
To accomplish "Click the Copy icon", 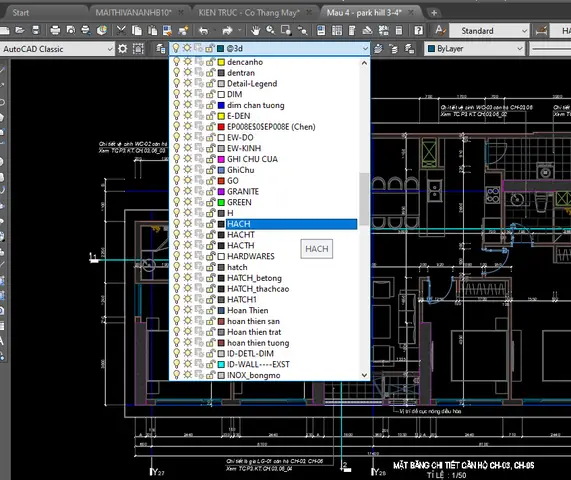I will [x=137, y=30].
